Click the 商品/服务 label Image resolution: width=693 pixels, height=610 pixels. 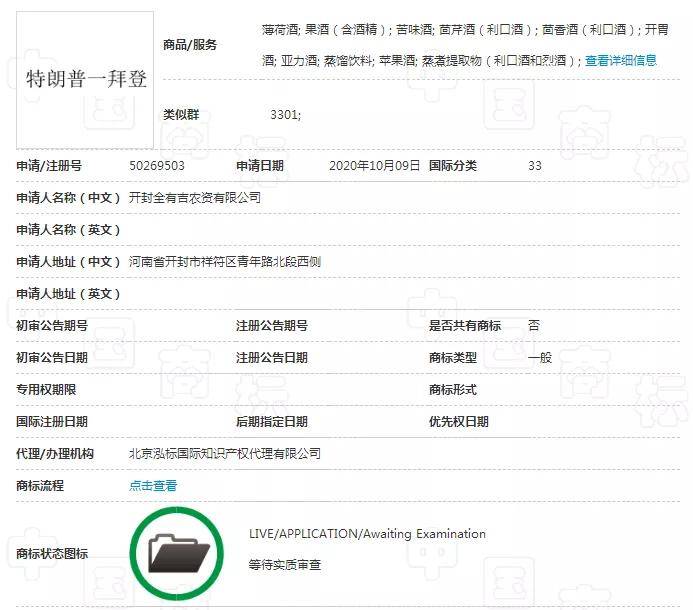click(190, 45)
